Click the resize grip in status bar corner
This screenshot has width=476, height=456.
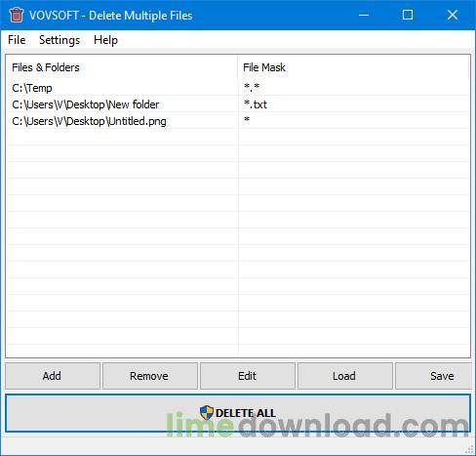[x=469, y=449]
